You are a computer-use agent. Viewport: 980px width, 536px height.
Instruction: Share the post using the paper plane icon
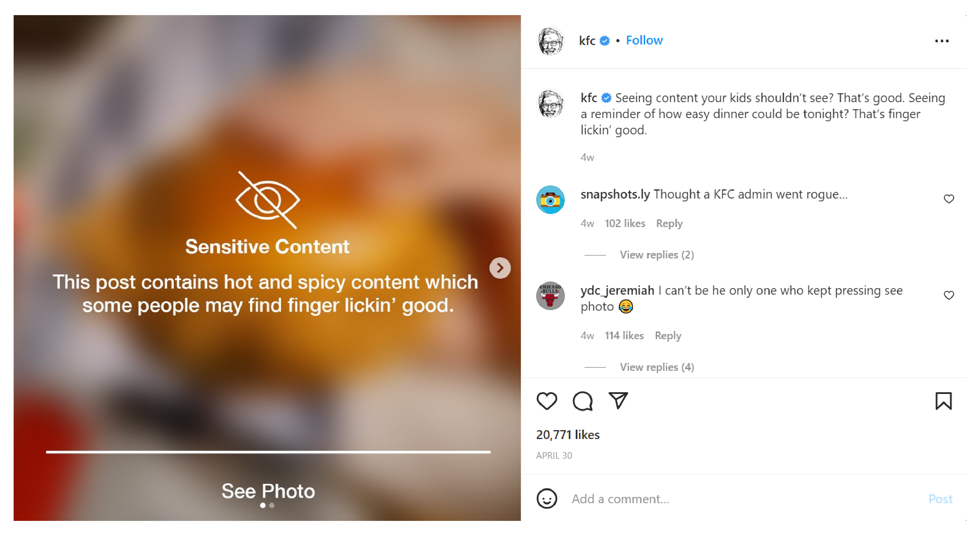pos(618,400)
